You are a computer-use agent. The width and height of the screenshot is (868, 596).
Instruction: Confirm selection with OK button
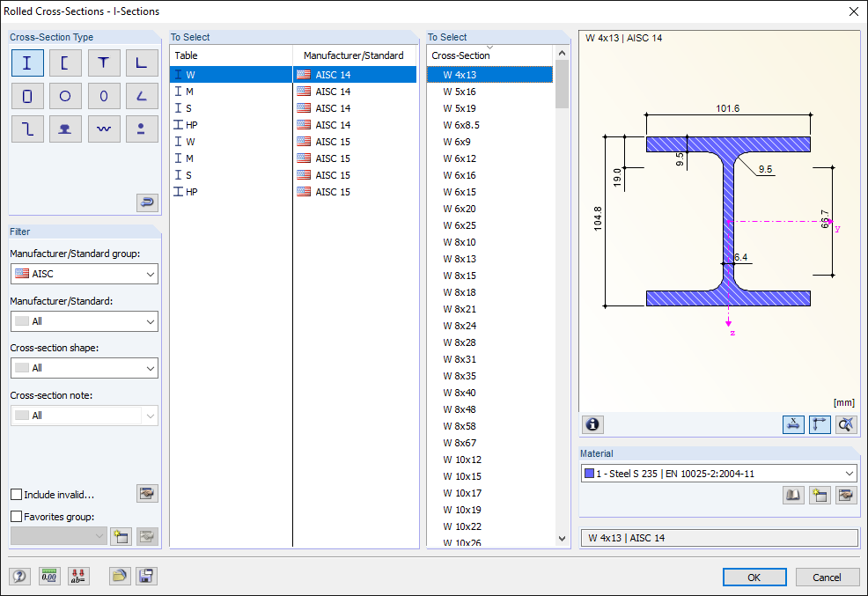pos(754,578)
